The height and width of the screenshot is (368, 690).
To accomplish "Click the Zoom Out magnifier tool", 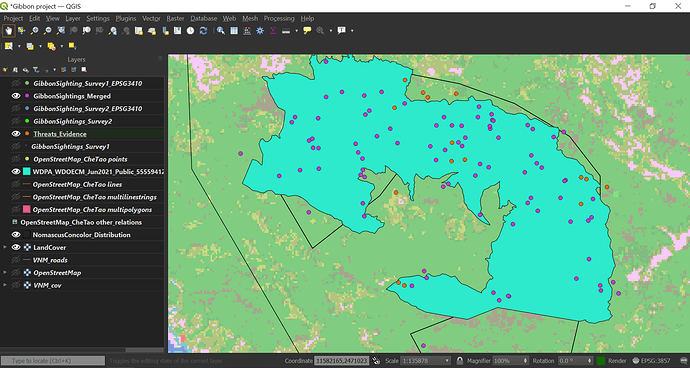I will pyautogui.click(x=48, y=31).
